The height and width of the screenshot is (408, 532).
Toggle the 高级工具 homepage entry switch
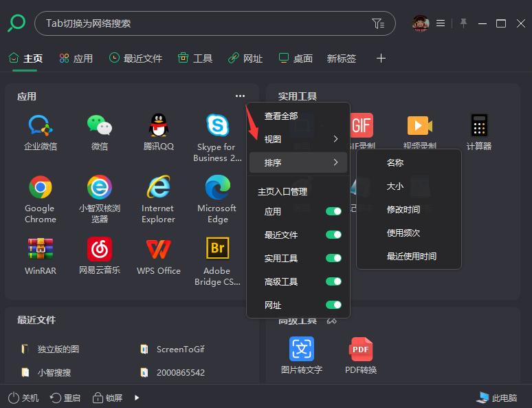point(333,281)
